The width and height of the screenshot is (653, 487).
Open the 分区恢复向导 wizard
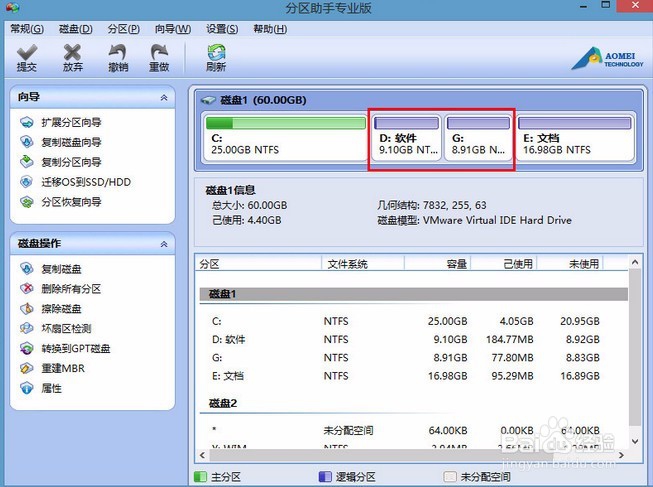tap(71, 202)
